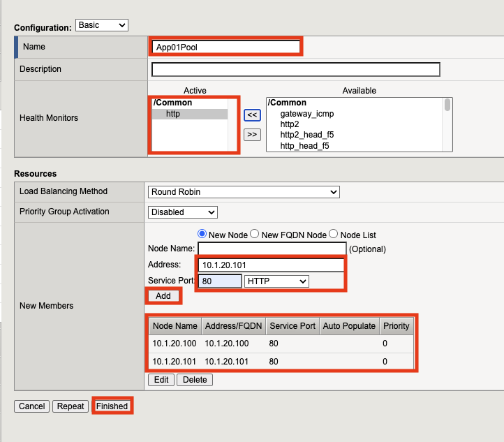
Task: Select the Node List radio button
Action: click(334, 234)
